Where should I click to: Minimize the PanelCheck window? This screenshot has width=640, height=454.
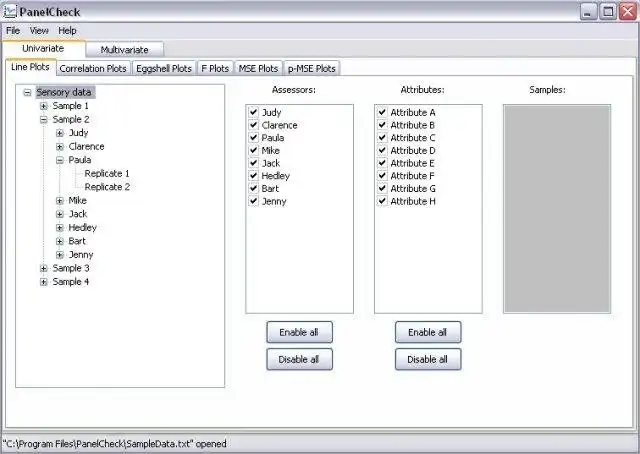tap(588, 12)
